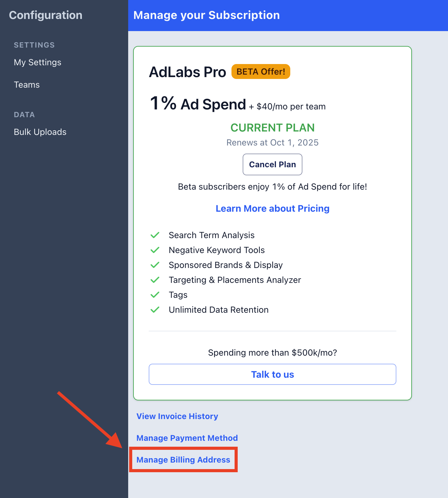The image size is (448, 498).
Task: Click the checkmark next to Tags
Action: click(x=155, y=295)
